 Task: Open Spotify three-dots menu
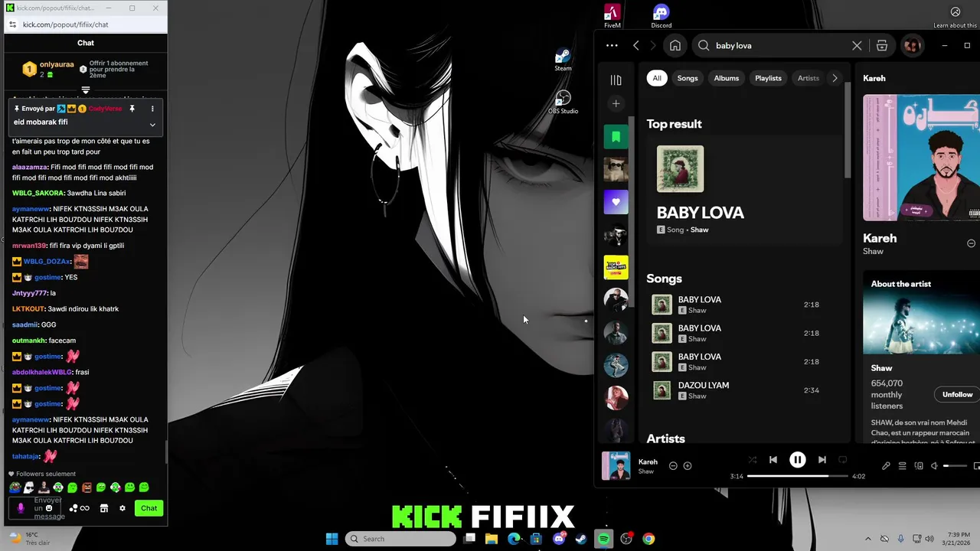pyautogui.click(x=612, y=45)
